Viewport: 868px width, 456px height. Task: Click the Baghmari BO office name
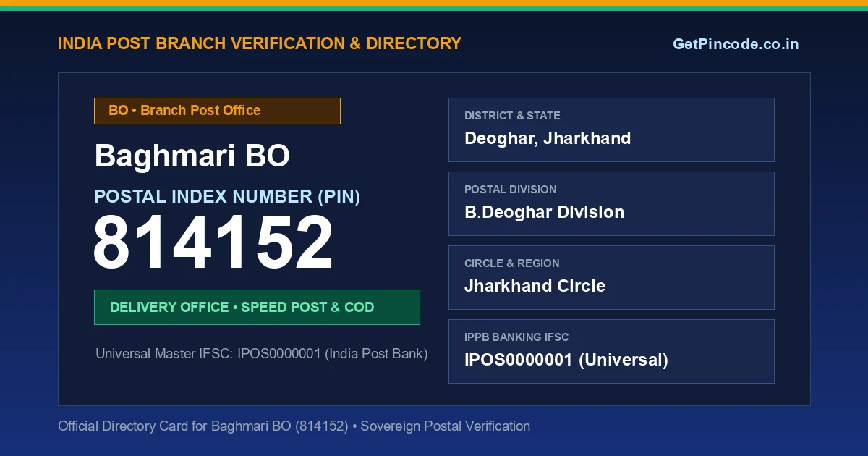click(192, 156)
